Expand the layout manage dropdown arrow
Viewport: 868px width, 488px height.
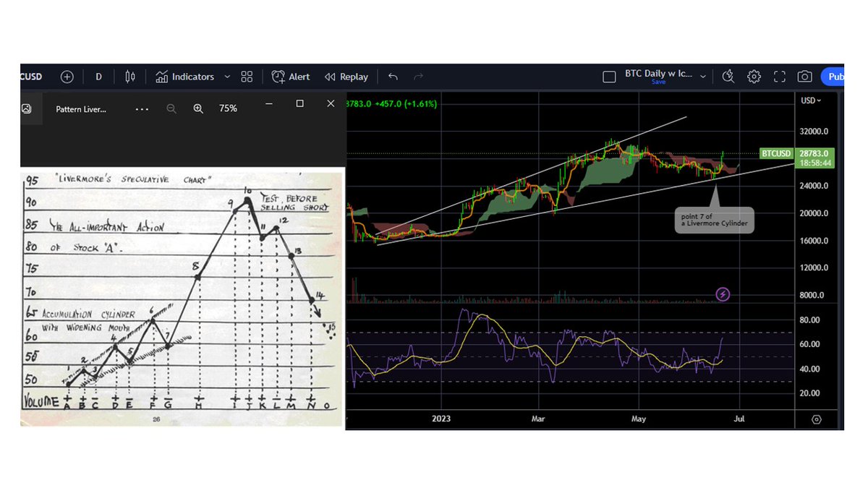(x=703, y=77)
